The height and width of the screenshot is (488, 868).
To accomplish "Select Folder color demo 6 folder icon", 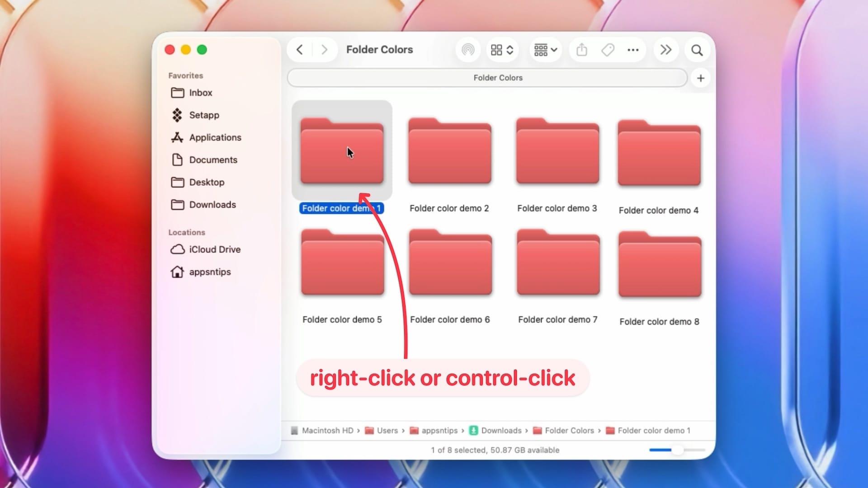I will coord(450,262).
